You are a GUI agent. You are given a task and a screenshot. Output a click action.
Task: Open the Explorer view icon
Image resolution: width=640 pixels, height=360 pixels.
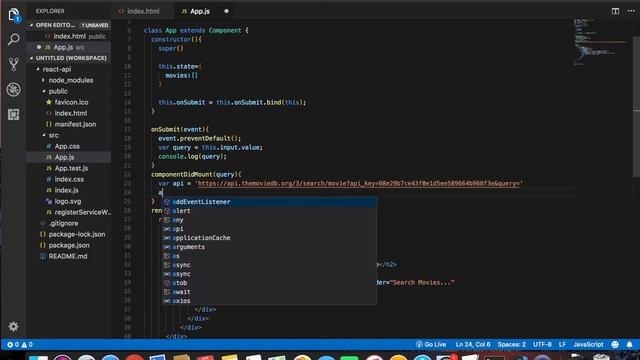pos(13,15)
